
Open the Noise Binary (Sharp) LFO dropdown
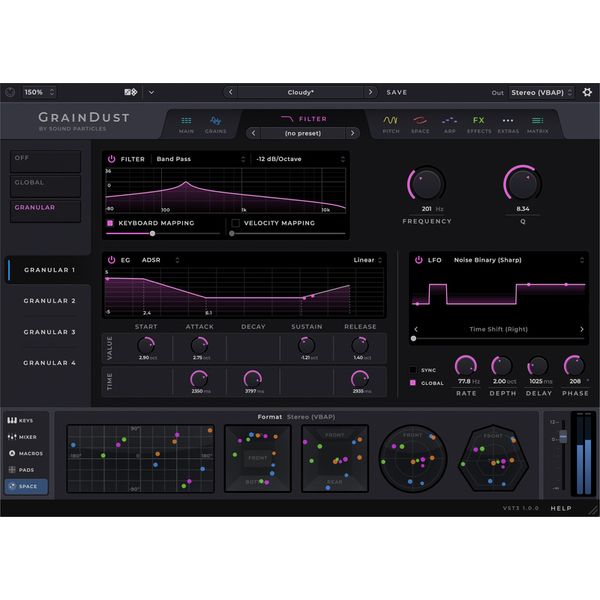point(518,260)
